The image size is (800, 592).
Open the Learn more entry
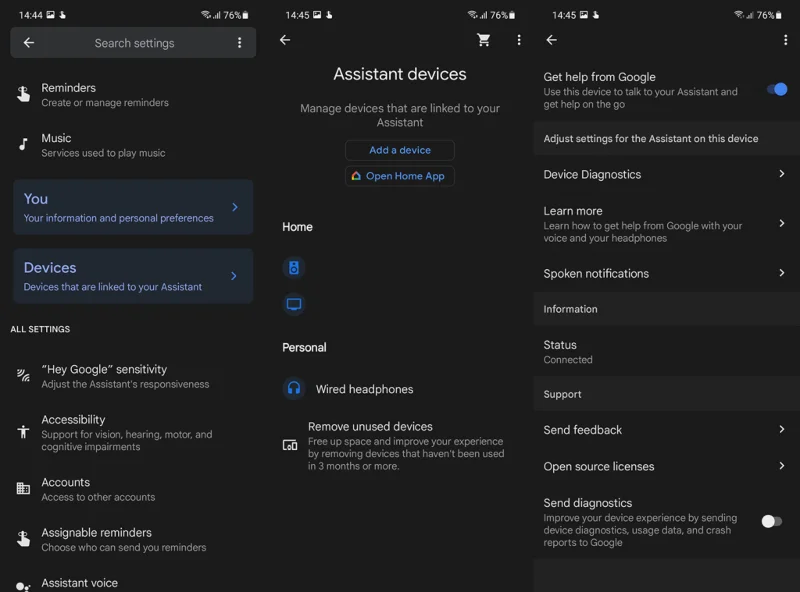click(x=667, y=224)
